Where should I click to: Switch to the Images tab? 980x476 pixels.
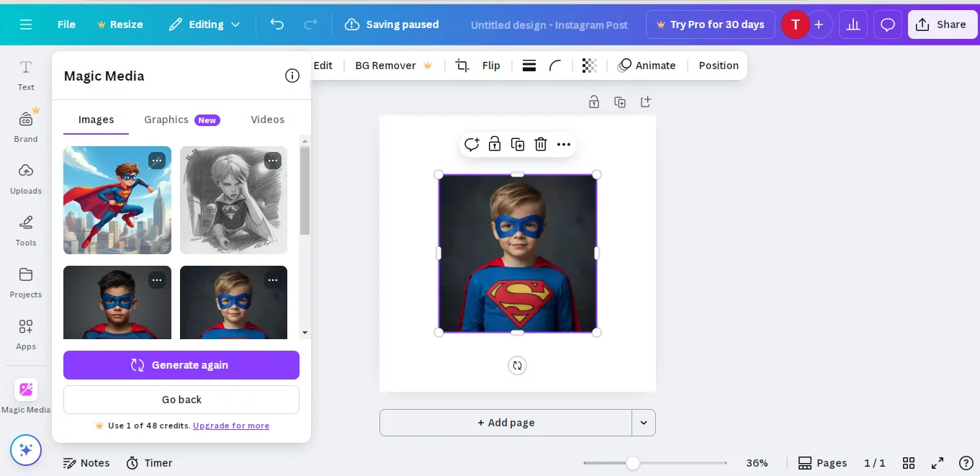[x=96, y=120]
